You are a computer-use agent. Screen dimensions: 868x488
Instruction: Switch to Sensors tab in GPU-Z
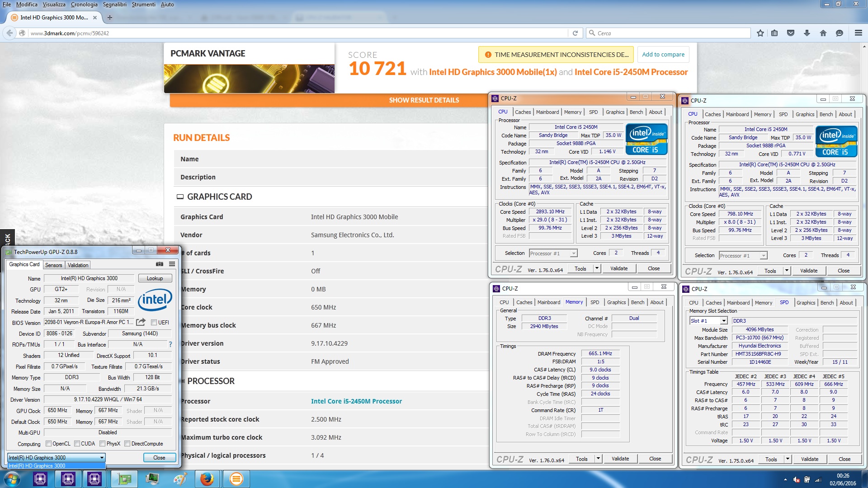tap(53, 265)
